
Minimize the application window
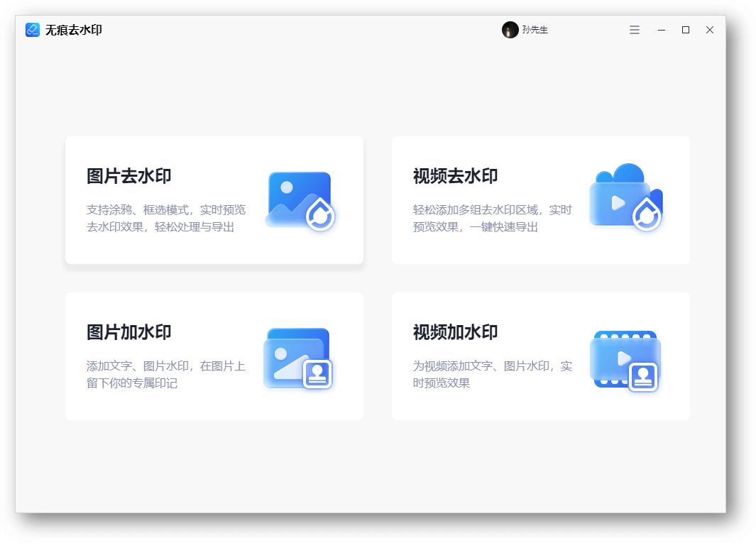(661, 31)
